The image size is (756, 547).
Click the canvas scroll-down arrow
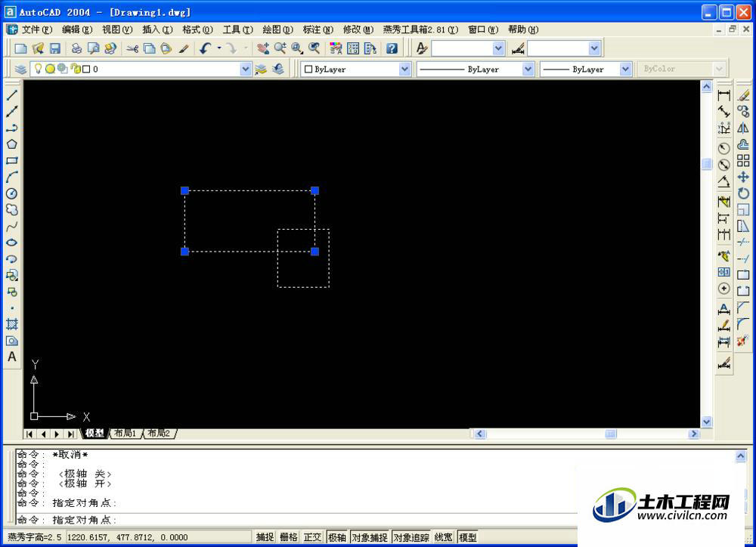[706, 422]
